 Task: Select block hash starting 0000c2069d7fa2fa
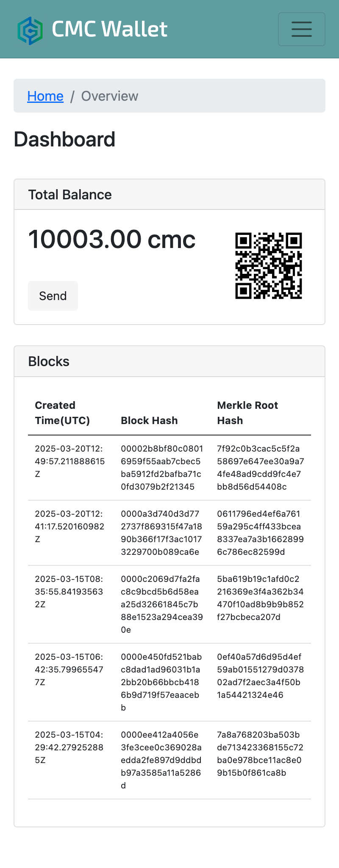tap(162, 604)
